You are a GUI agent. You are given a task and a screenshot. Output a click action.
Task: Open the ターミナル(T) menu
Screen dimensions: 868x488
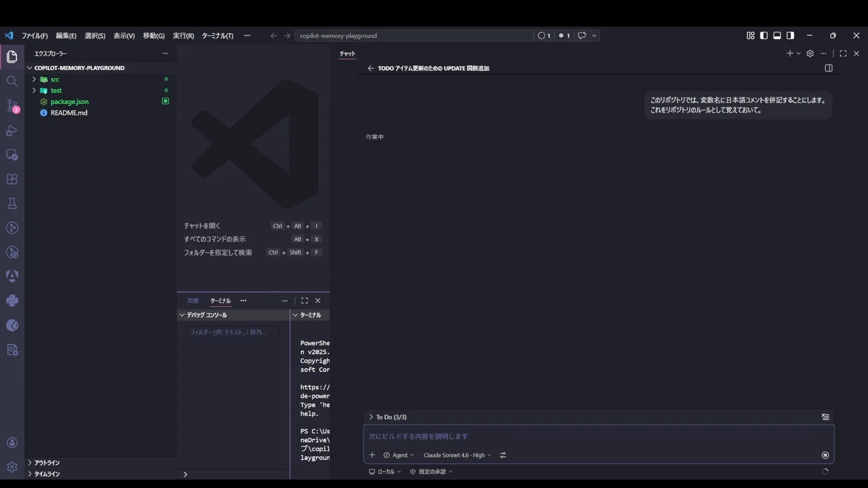click(x=218, y=36)
